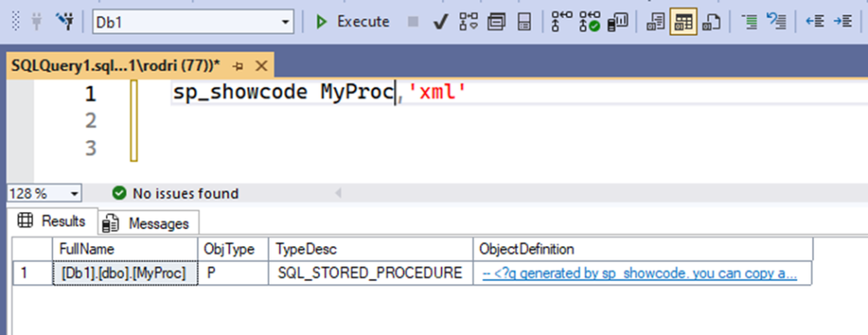Click line number 3 in the editor
The image size is (868, 335).
[x=90, y=148]
